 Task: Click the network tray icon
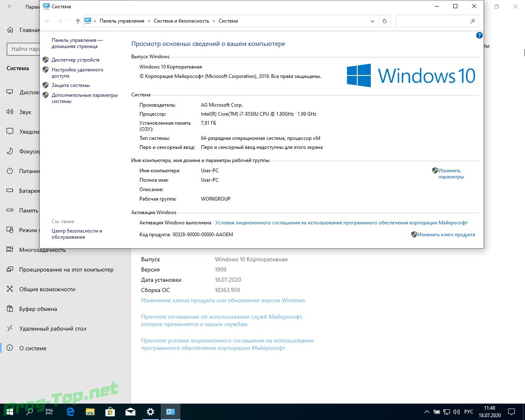[447, 412]
